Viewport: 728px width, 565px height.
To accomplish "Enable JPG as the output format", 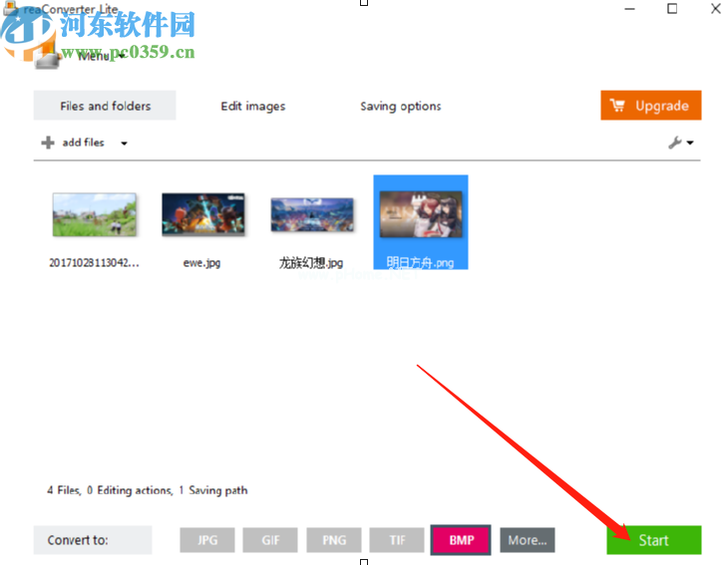I will [x=207, y=540].
